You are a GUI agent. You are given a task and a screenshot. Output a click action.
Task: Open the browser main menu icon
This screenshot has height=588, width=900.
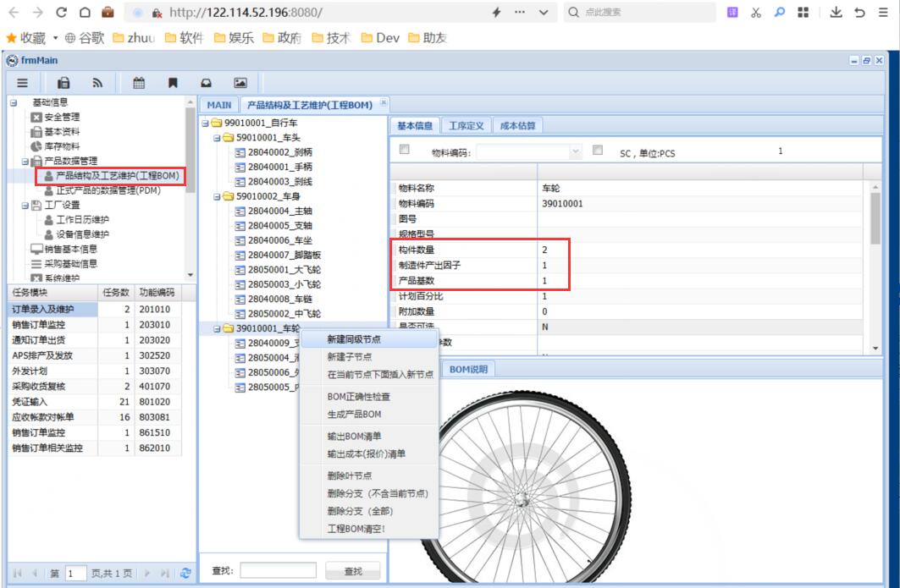click(x=883, y=12)
